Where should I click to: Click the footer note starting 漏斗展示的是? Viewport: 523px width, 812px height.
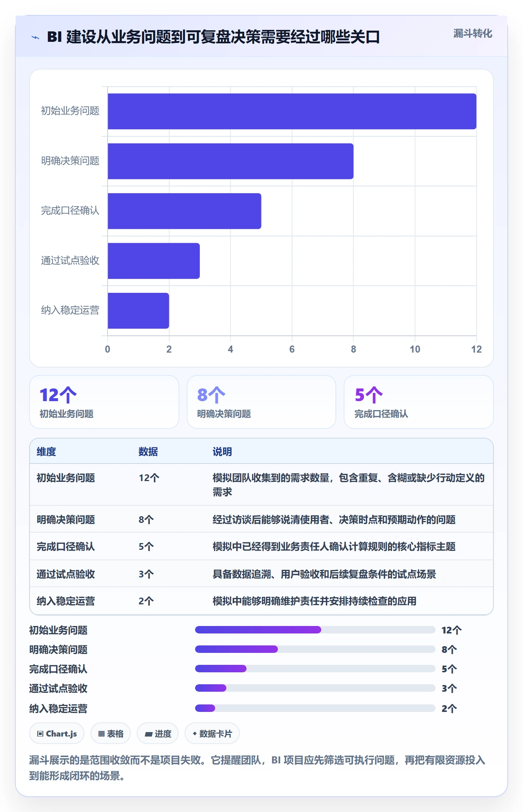coord(257,768)
